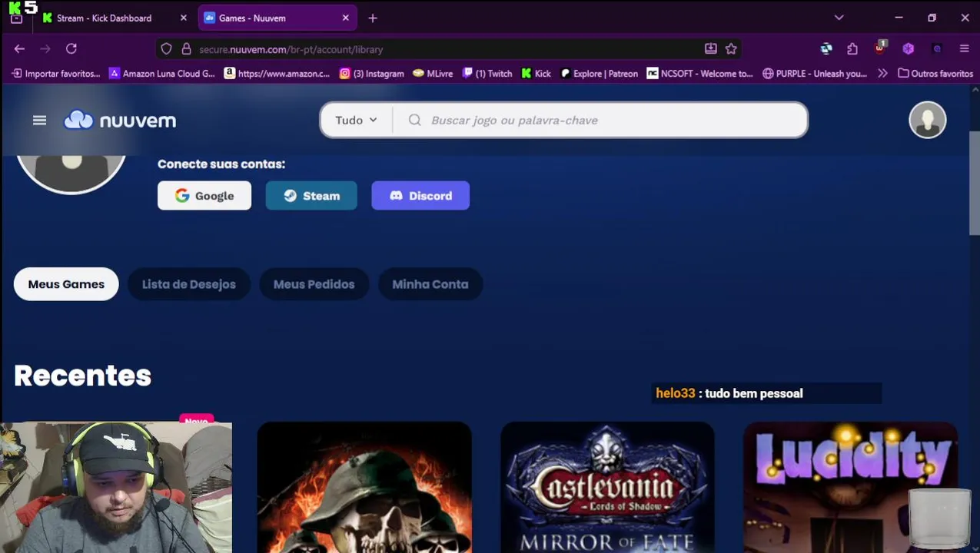Connect your Discord account

pyautogui.click(x=420, y=196)
